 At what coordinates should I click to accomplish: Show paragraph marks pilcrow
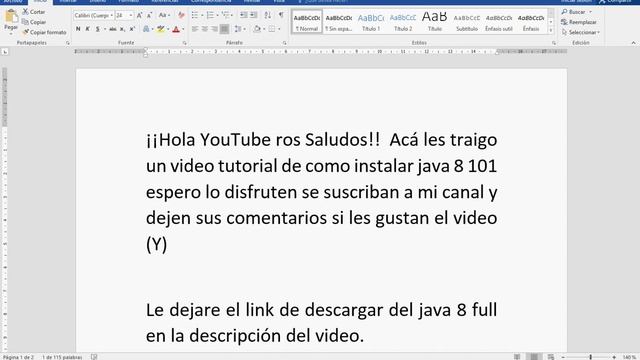tap(281, 15)
